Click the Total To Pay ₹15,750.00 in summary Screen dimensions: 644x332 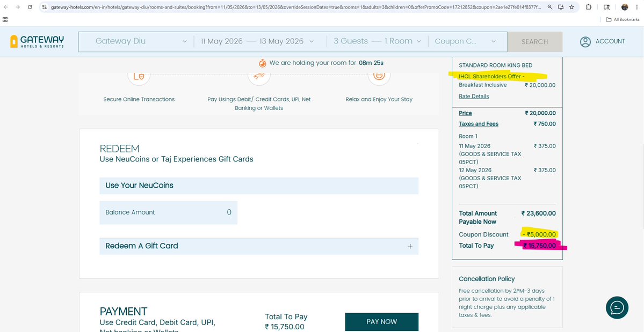(540, 246)
